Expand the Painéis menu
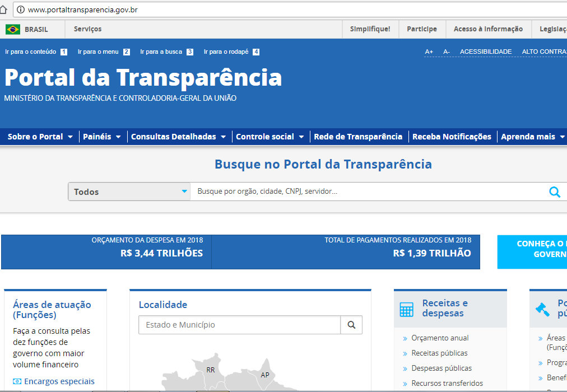567x392 pixels. click(x=102, y=137)
